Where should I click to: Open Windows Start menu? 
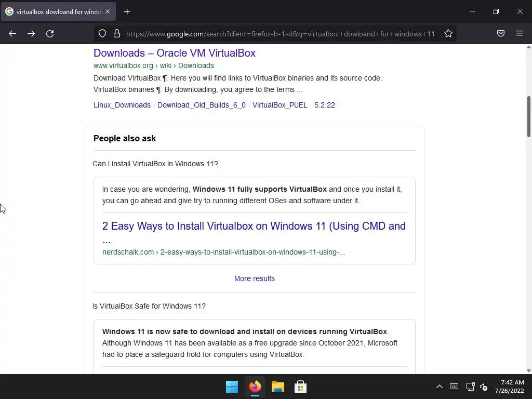pos(232,387)
